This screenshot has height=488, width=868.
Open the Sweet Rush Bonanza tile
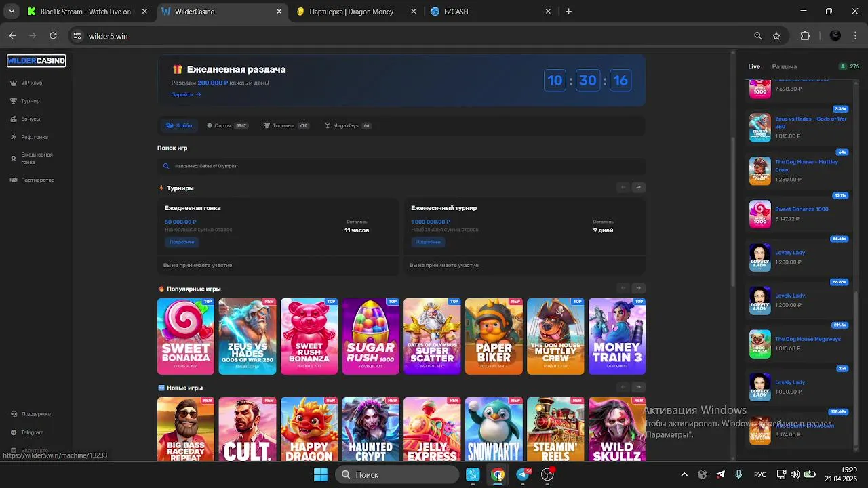(309, 336)
